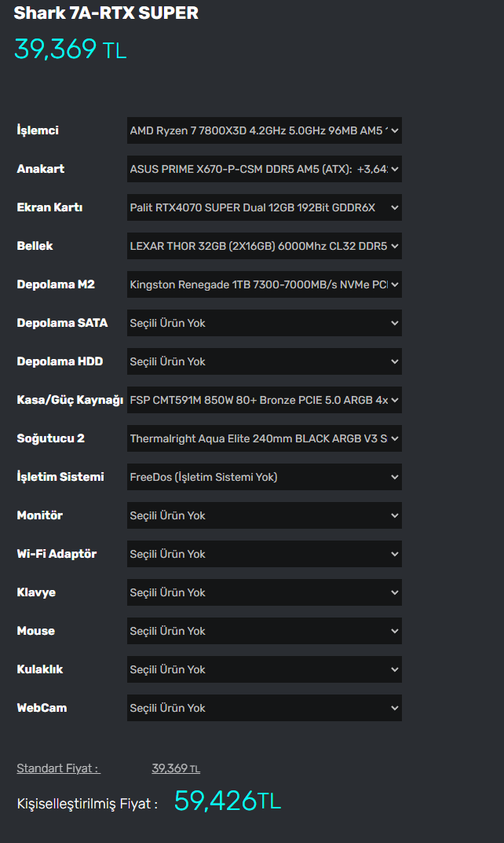Expand the Kulaklık headset dropdown

click(264, 669)
